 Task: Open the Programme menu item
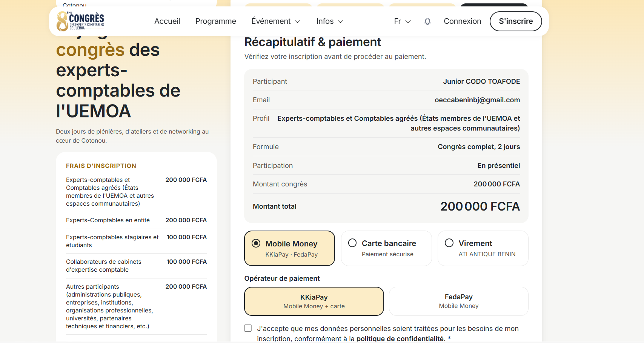point(216,21)
